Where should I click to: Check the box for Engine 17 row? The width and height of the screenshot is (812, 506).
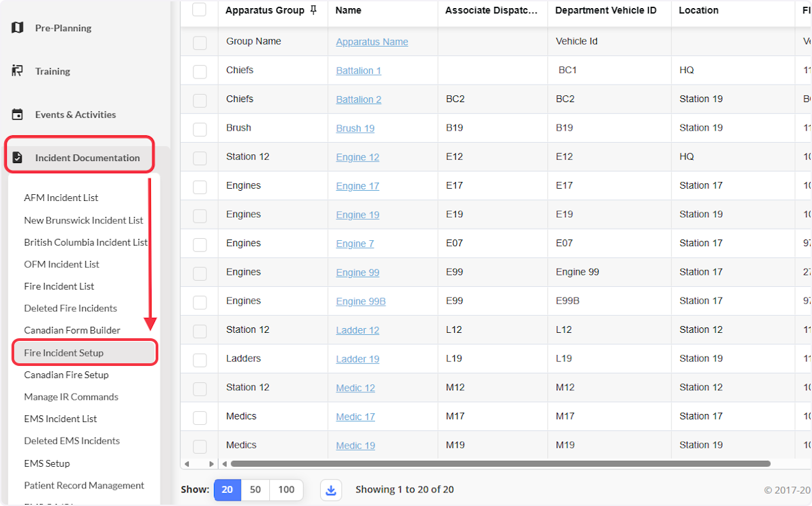pyautogui.click(x=199, y=187)
